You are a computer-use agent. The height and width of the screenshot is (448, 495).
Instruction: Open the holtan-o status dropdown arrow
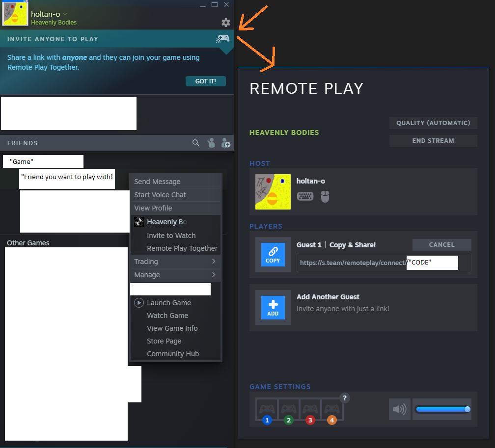click(65, 14)
